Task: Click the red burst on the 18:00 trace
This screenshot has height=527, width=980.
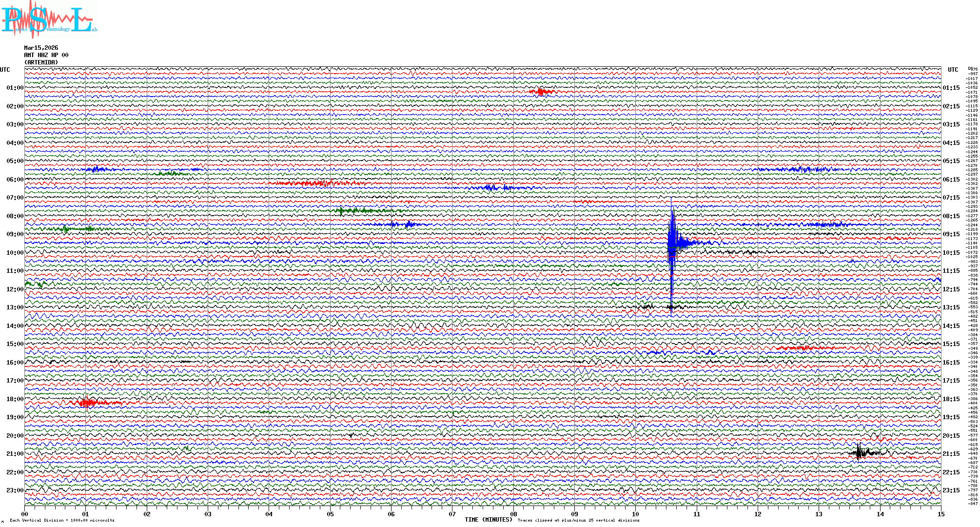Action: click(88, 403)
